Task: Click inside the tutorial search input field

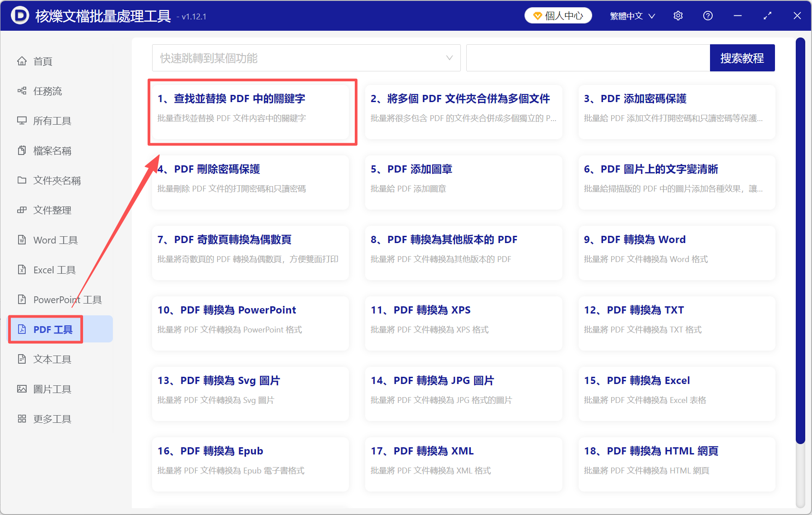Action: (587, 58)
